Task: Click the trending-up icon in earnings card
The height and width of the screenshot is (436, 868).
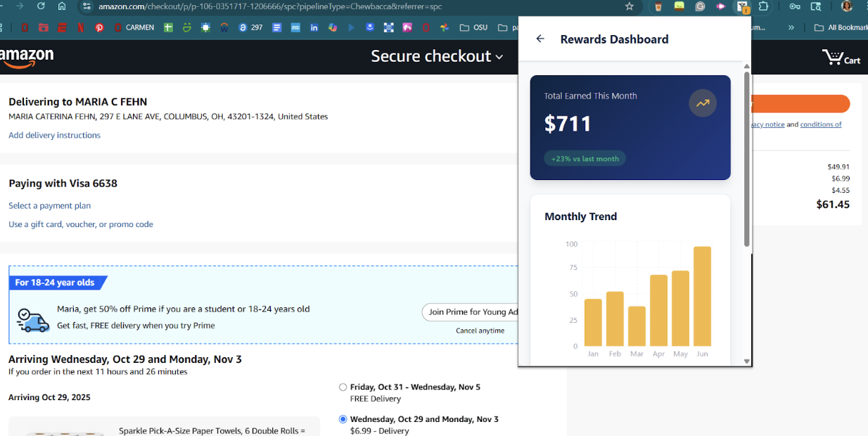Action: point(703,103)
